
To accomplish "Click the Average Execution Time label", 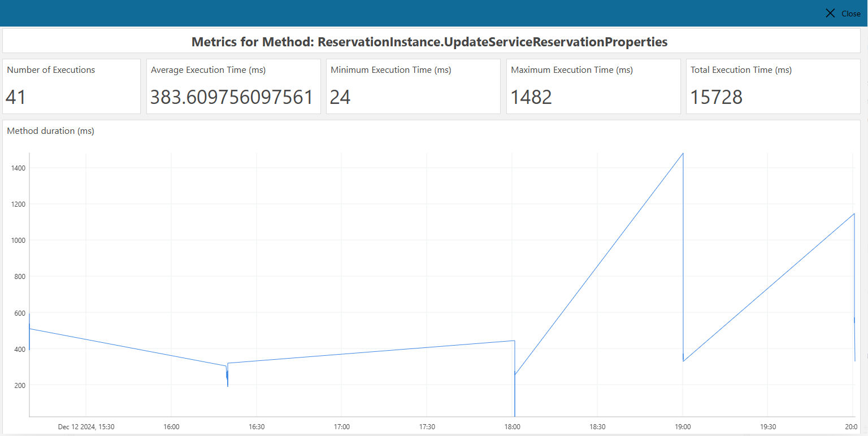I will 208,70.
